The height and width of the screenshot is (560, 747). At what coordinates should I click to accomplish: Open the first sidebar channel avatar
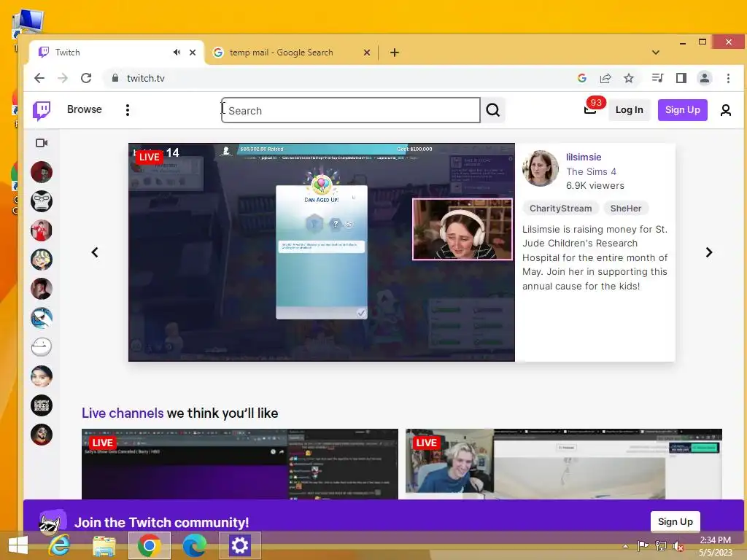pos(42,172)
